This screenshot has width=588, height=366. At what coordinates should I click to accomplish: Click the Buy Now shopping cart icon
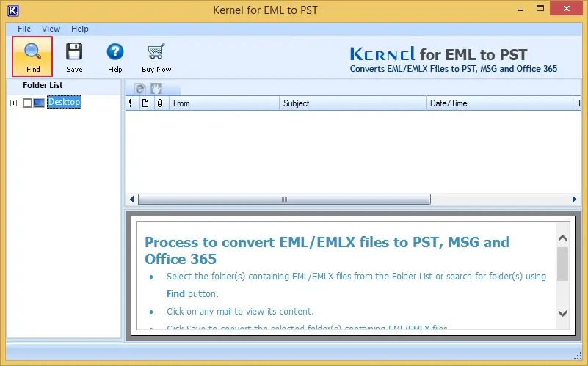point(156,51)
